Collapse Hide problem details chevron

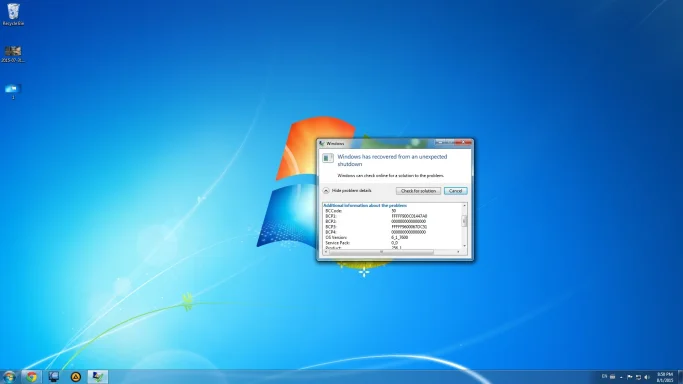(326, 191)
